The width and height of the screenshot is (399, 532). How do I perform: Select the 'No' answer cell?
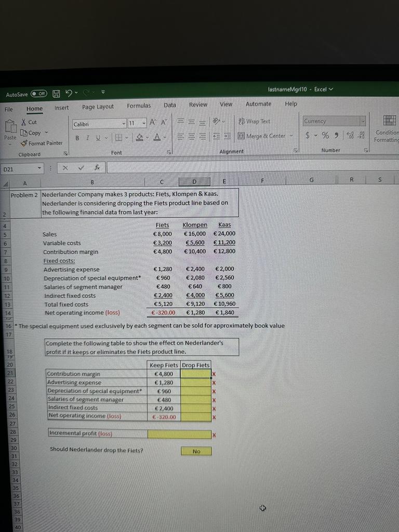196,451
